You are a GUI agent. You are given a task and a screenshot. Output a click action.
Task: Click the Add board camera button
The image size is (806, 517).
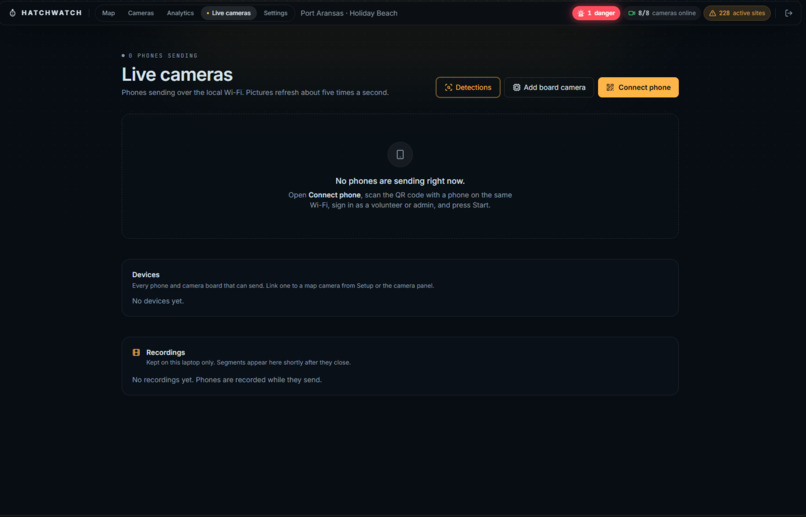point(549,87)
